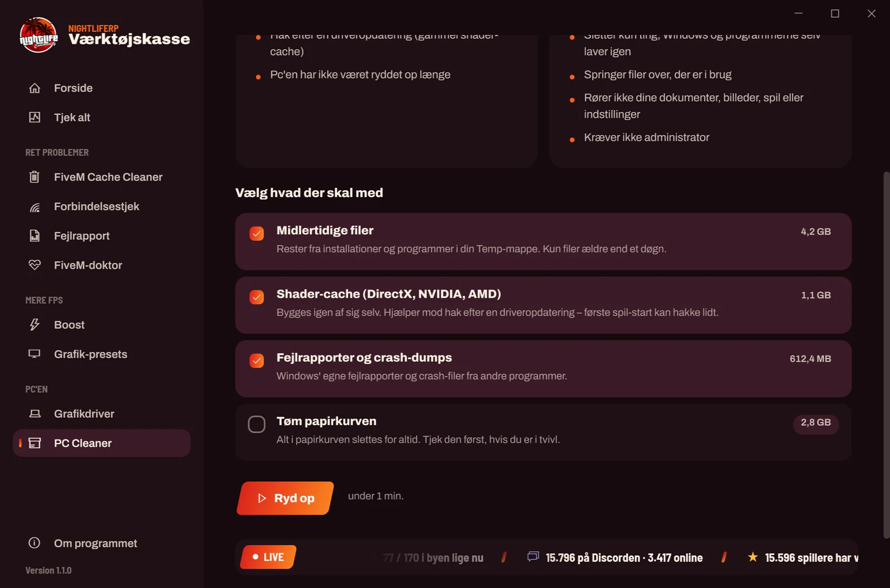Click the Forbindelsestjek signal icon
The height and width of the screenshot is (588, 890).
[x=34, y=206]
